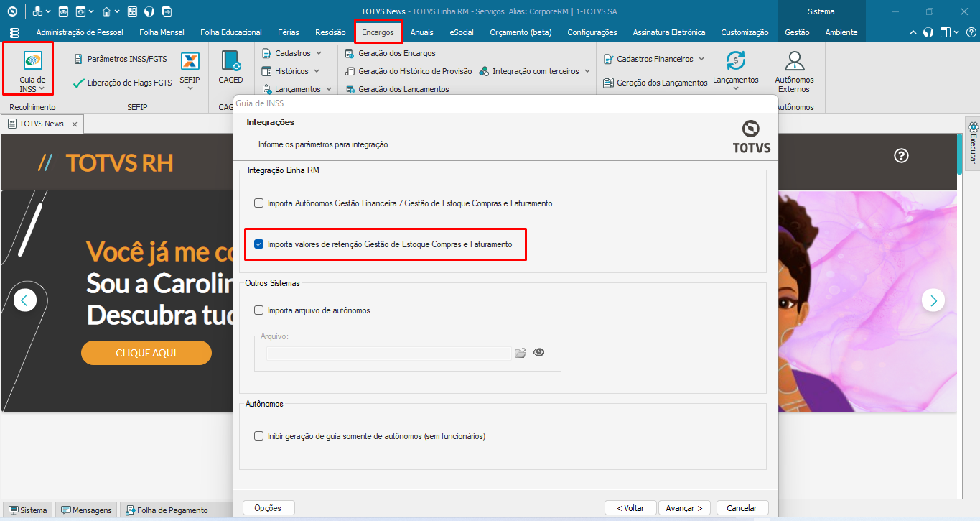Screen dimensions: 980x521
Task: Open the Opções button
Action: click(268, 507)
